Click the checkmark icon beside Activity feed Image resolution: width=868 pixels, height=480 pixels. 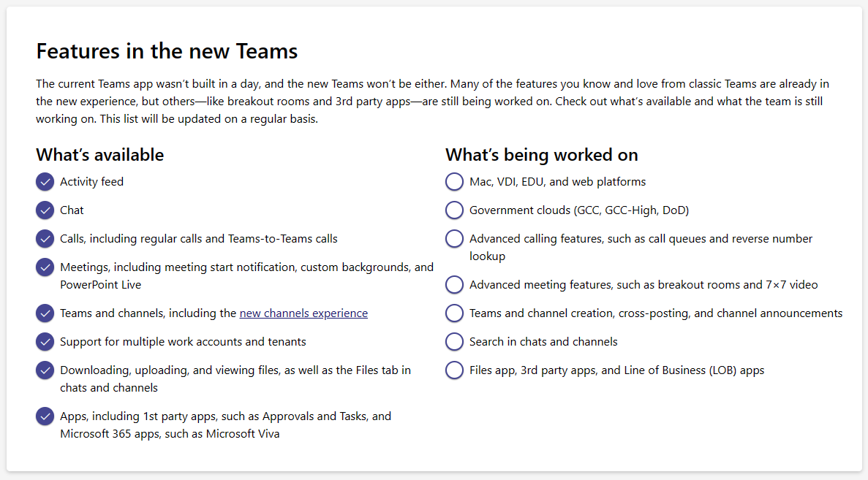click(45, 181)
